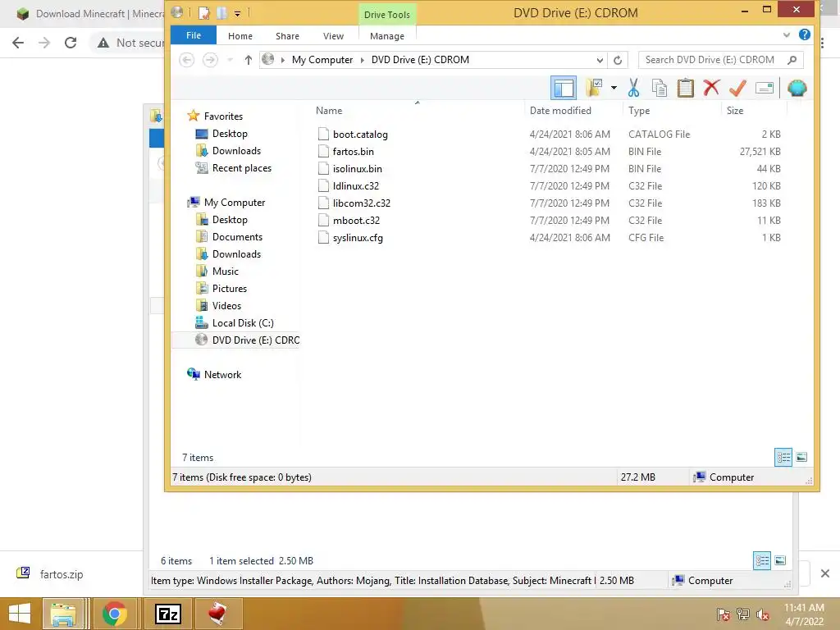
Task: Reload the page in Chrome
Action: (71, 43)
